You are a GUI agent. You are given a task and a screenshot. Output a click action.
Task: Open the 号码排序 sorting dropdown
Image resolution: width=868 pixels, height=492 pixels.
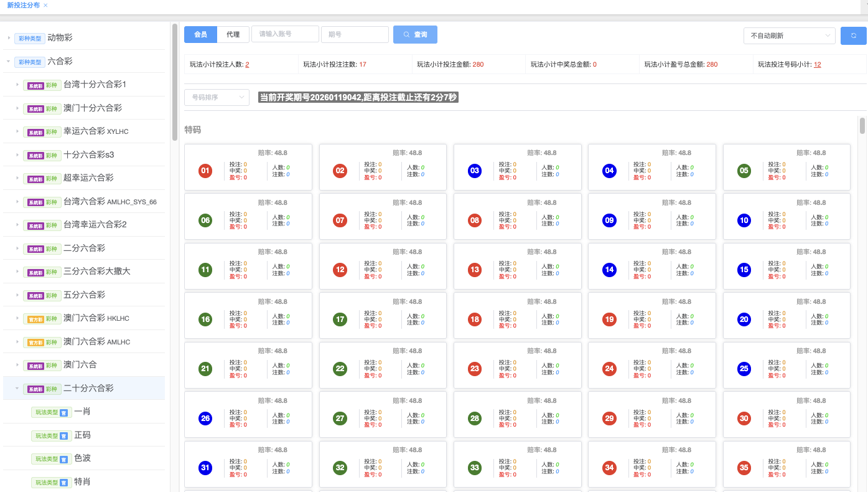[x=217, y=97]
